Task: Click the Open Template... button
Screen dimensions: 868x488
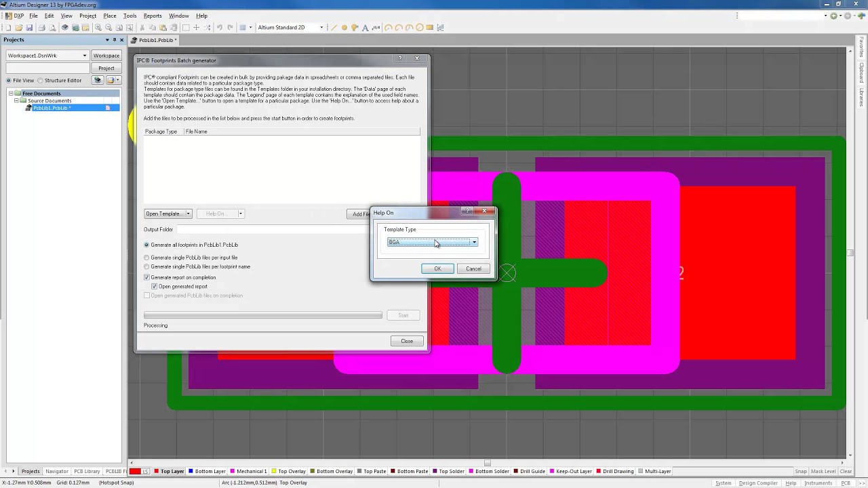Action: [x=165, y=213]
